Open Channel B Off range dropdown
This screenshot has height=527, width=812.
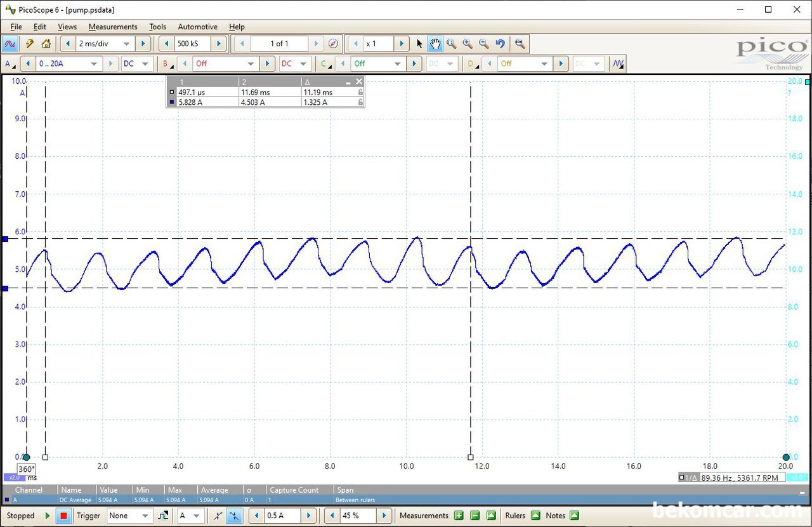[226, 63]
